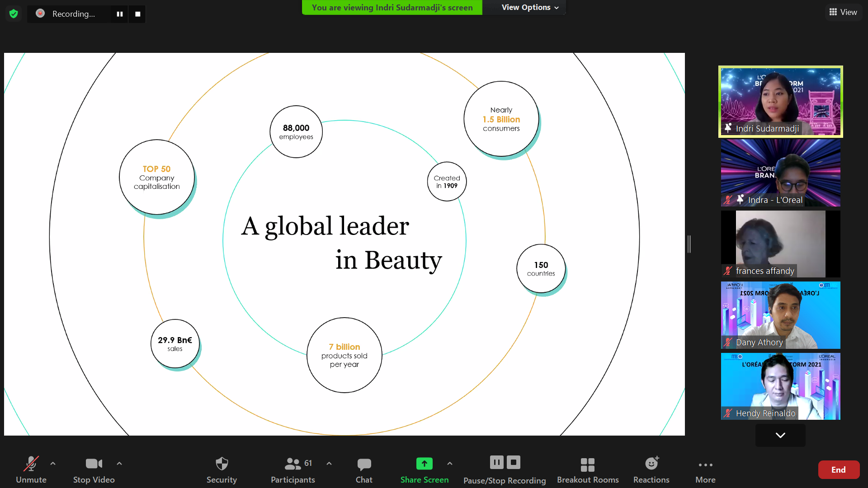Stop Video camera toggle
This screenshot has height=488, width=868.
point(94,470)
